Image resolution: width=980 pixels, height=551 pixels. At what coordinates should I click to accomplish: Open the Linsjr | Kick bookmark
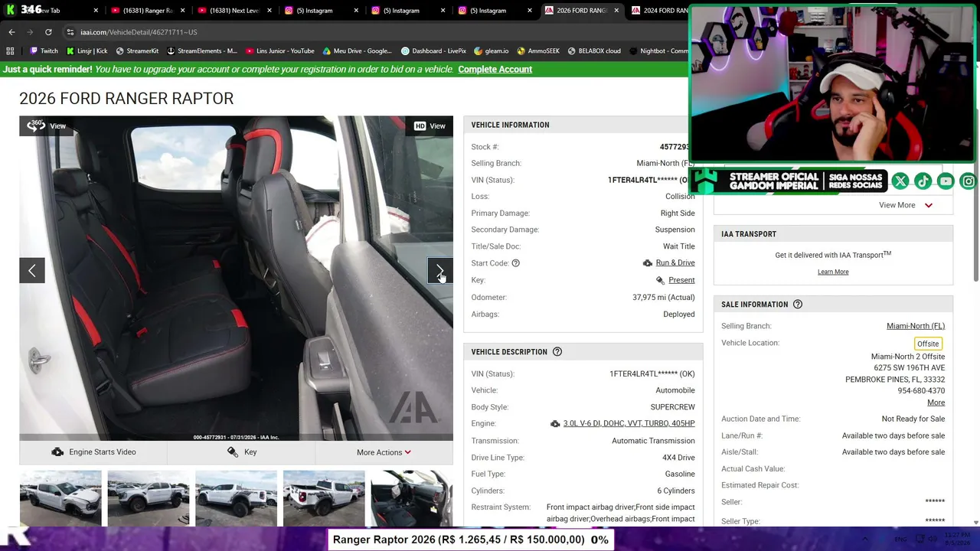coord(87,51)
